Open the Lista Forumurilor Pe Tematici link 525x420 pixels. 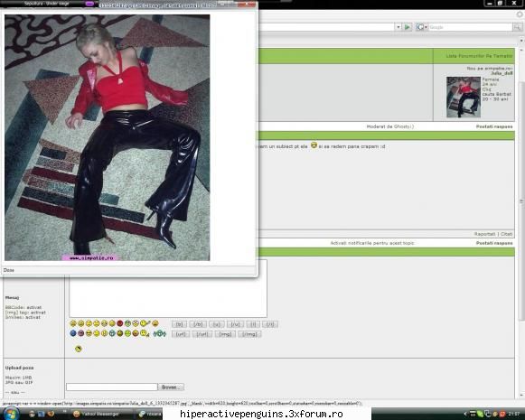coord(479,56)
